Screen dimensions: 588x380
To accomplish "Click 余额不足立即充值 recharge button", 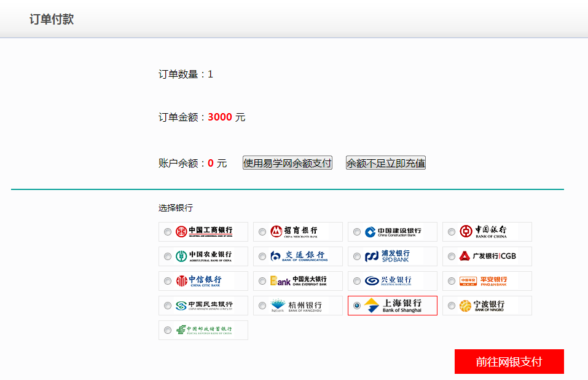I will [385, 163].
